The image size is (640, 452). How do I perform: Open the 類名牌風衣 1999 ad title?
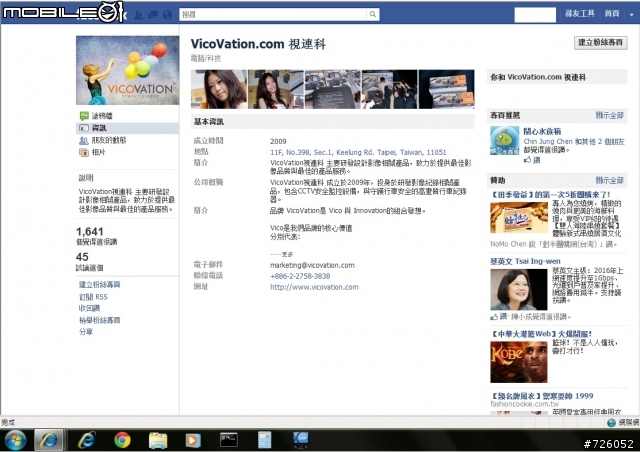(x=542, y=396)
